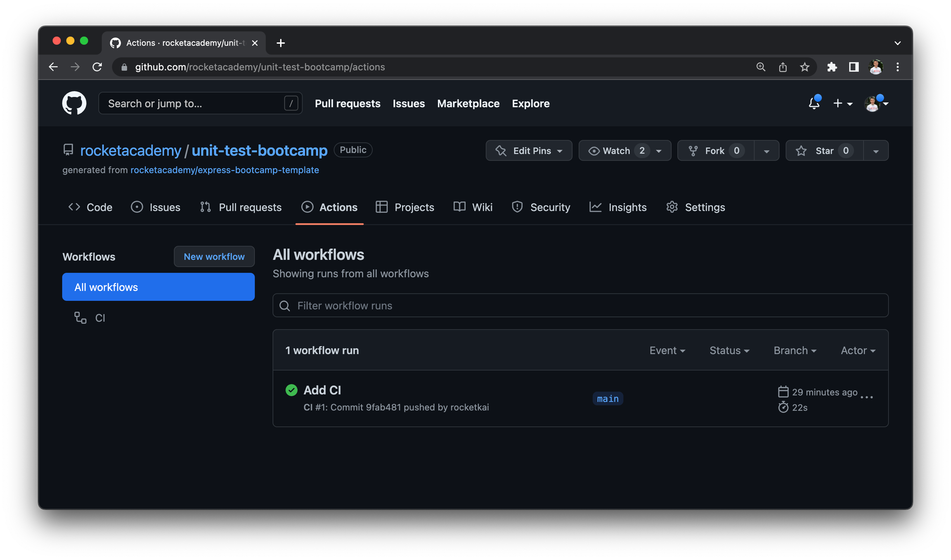Toggle Watch on this repository
The image size is (951, 560).
click(616, 151)
